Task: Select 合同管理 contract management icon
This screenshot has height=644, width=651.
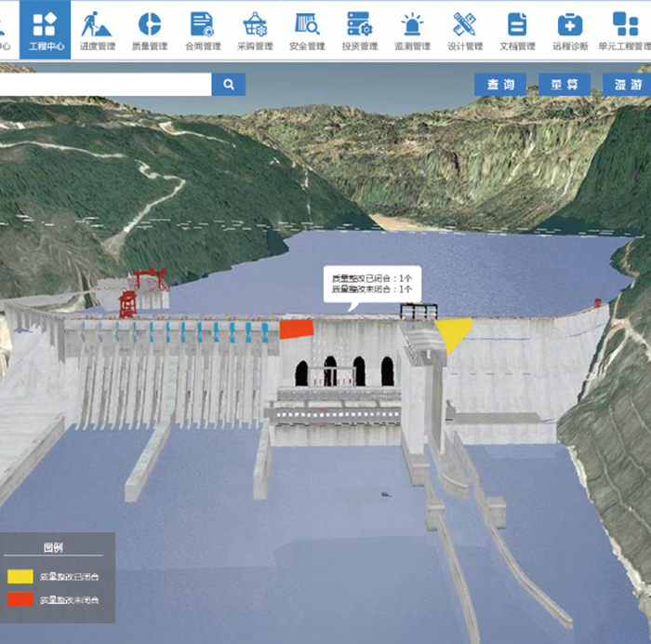Action: (201, 30)
